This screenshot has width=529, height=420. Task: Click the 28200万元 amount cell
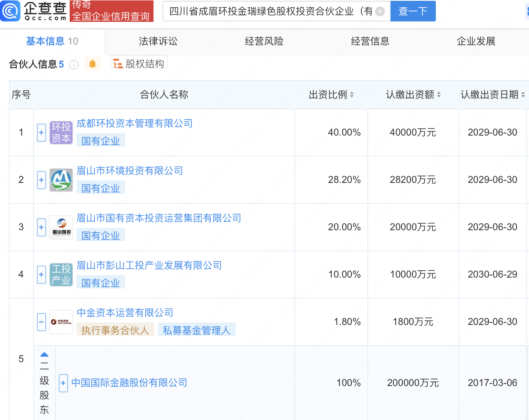pos(413,180)
